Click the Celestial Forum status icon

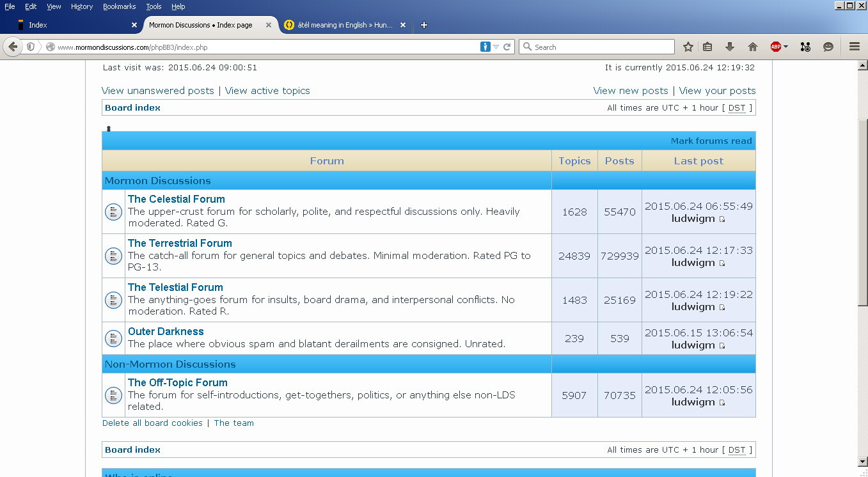(113, 212)
